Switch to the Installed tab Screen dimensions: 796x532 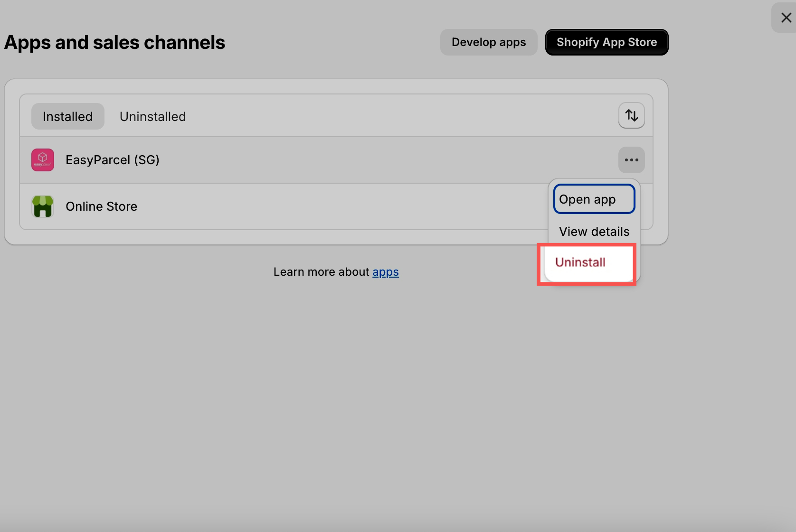point(67,117)
